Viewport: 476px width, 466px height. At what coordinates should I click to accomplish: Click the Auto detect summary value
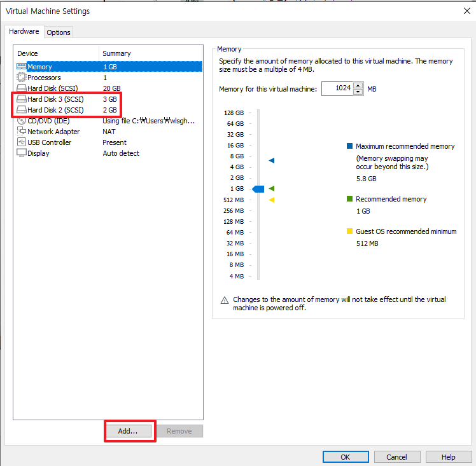[121, 153]
